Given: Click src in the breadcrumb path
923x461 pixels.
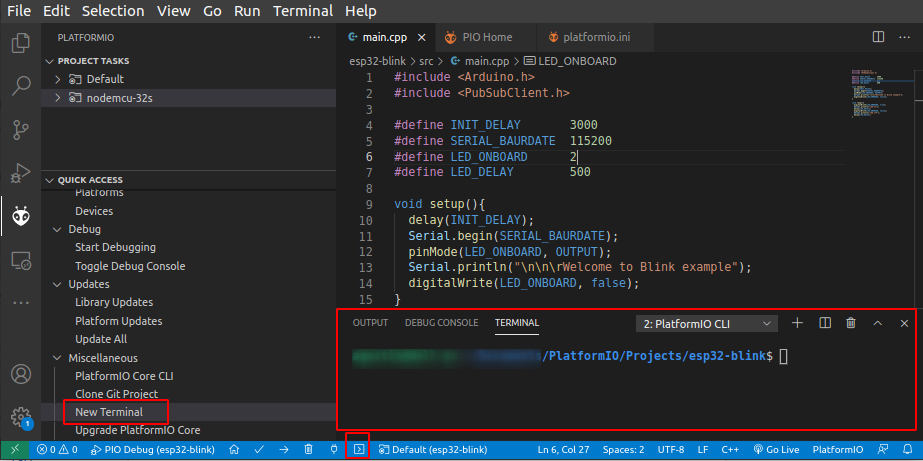Looking at the screenshot, I should point(426,61).
